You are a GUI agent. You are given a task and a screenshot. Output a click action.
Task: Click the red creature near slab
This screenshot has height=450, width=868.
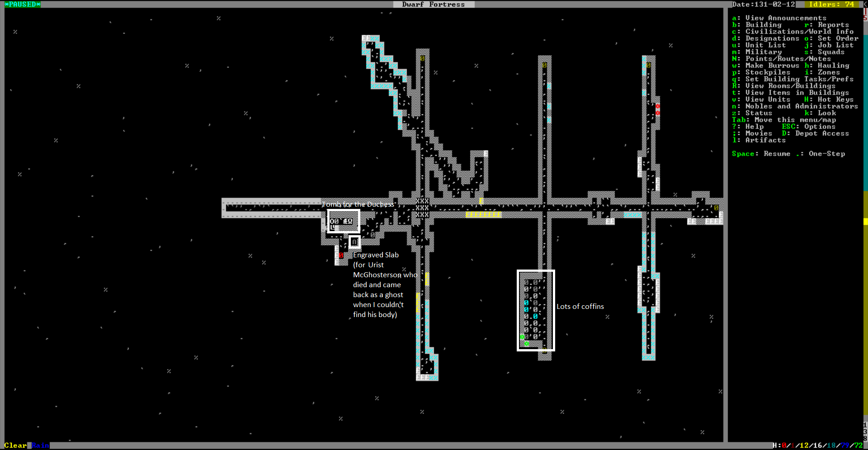(x=341, y=255)
